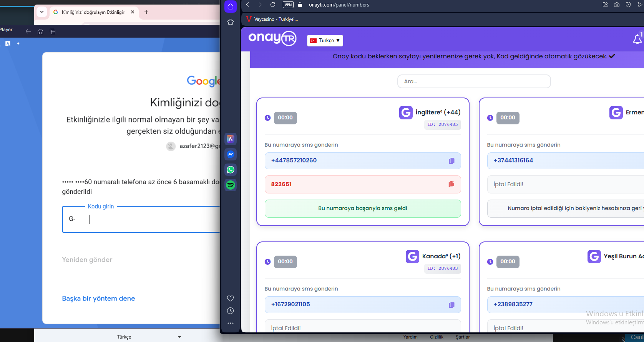Open Gizlilik link on Google page

[437, 337]
